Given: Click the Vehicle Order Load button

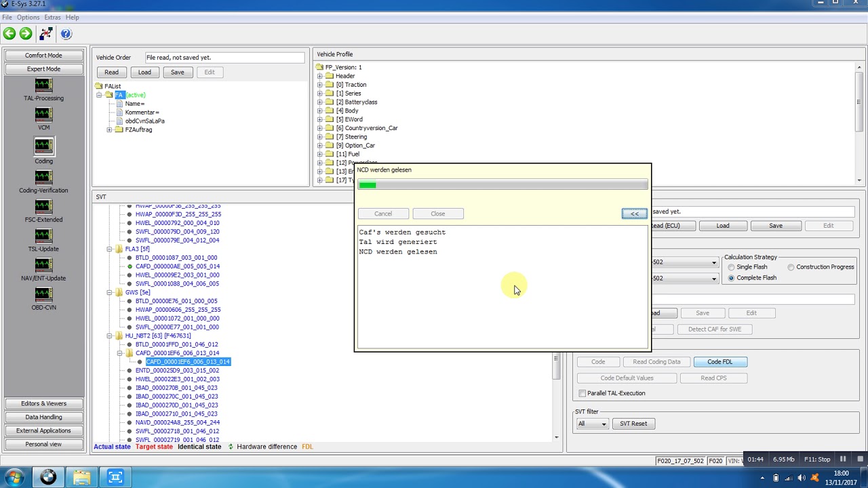Looking at the screenshot, I should point(144,72).
